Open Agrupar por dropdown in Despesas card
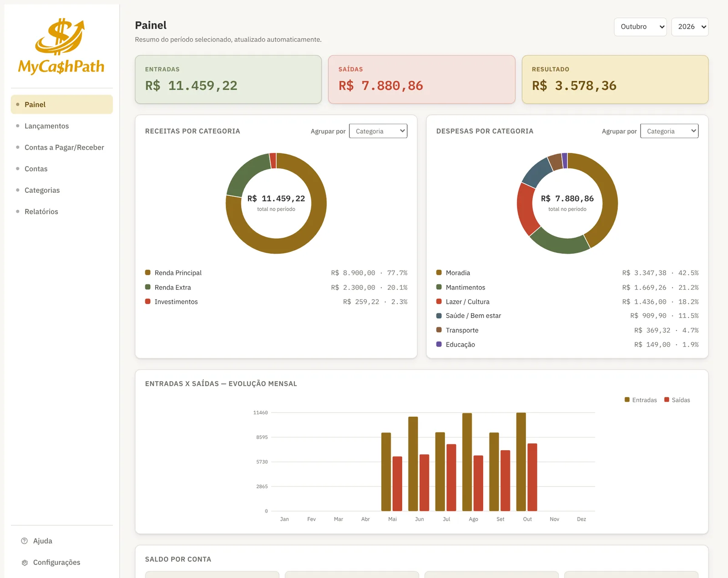 pyautogui.click(x=669, y=131)
